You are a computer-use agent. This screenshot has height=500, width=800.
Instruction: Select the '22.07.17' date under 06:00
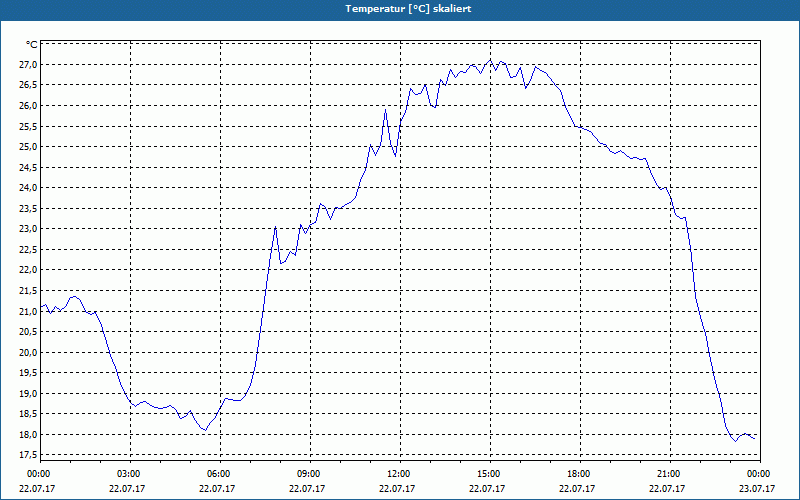coord(217,488)
